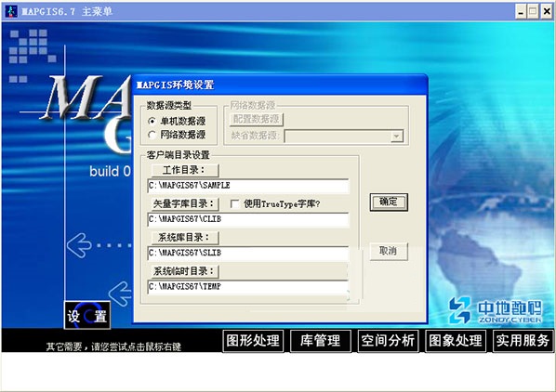The width and height of the screenshot is (556, 392).
Task: Minimize the MAPGIS6.7 main window
Action: coord(520,12)
